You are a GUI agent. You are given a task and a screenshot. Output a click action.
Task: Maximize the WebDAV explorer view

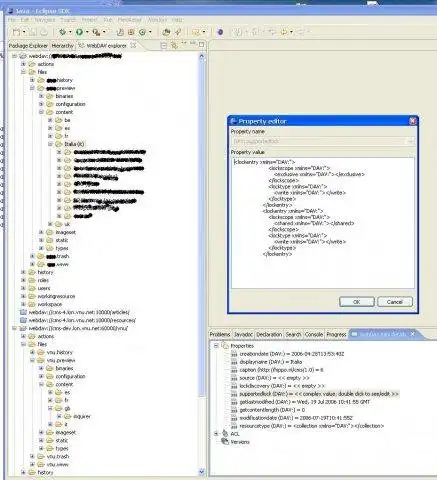(x=201, y=44)
